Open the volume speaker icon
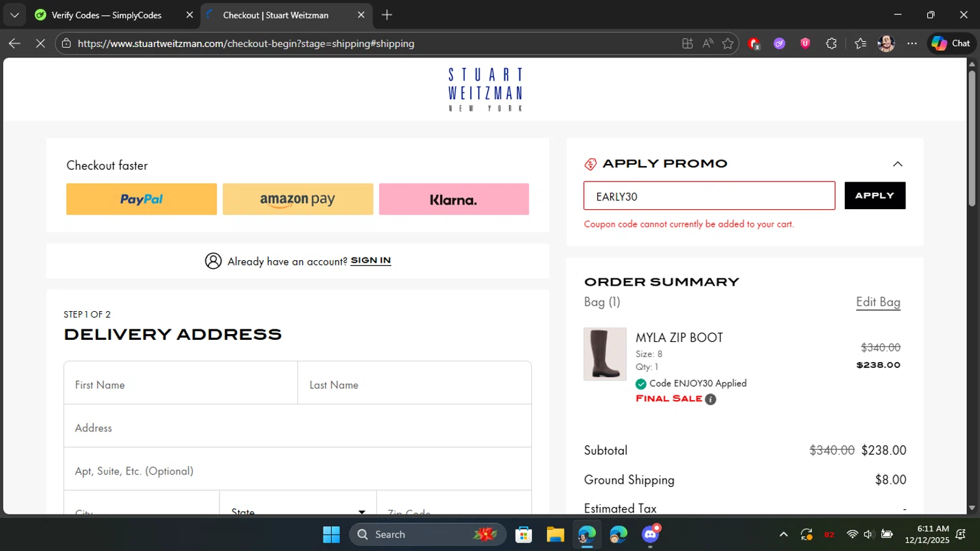 tap(869, 535)
